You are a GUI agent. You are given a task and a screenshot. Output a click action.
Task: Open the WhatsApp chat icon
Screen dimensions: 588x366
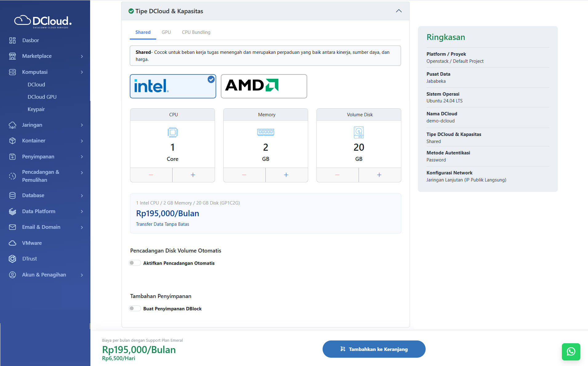tap(571, 352)
